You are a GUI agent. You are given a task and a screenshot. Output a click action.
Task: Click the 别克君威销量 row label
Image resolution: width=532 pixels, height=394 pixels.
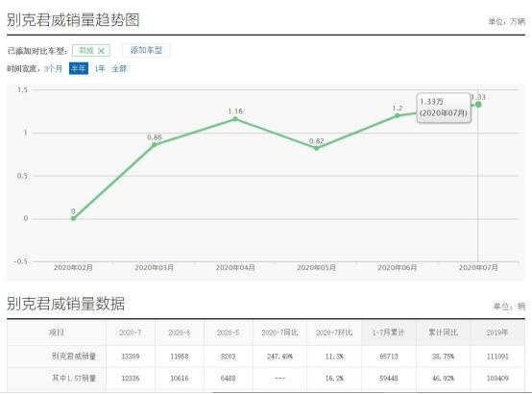(x=74, y=357)
